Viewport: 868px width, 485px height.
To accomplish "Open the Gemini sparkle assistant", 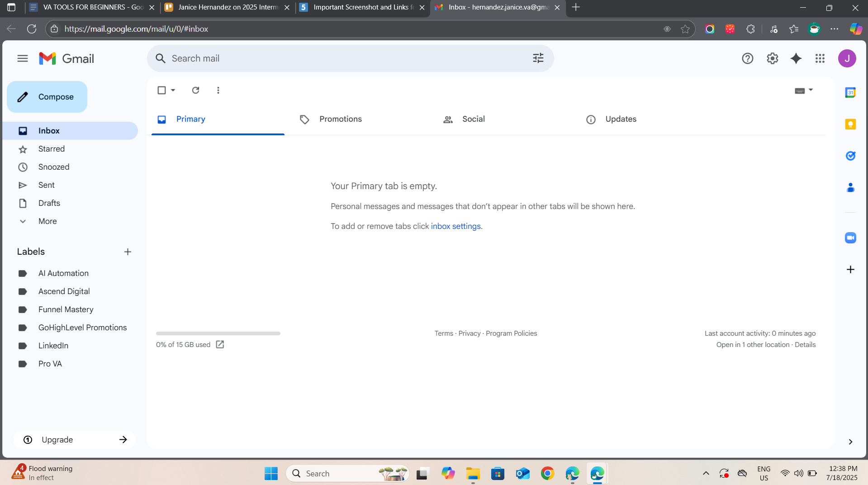I will (x=796, y=58).
